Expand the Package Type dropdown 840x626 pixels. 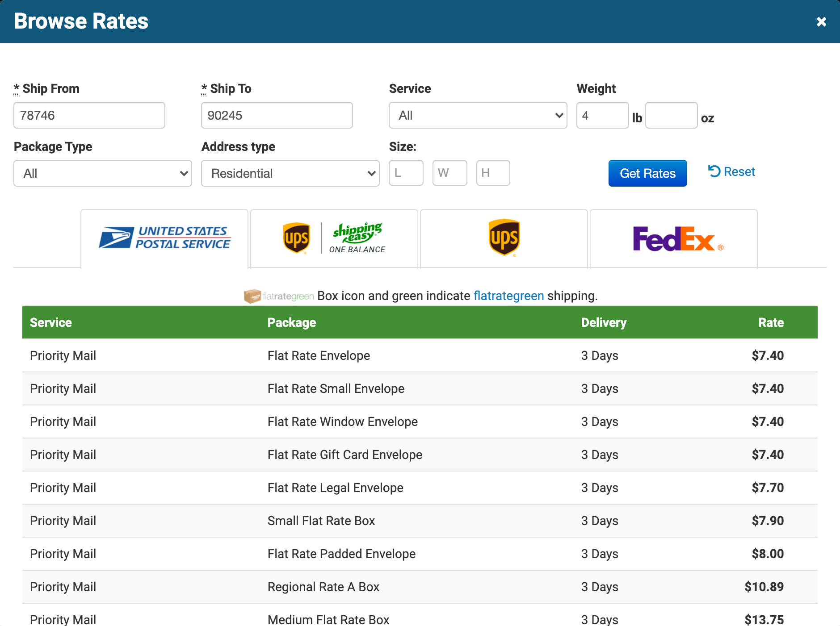102,173
